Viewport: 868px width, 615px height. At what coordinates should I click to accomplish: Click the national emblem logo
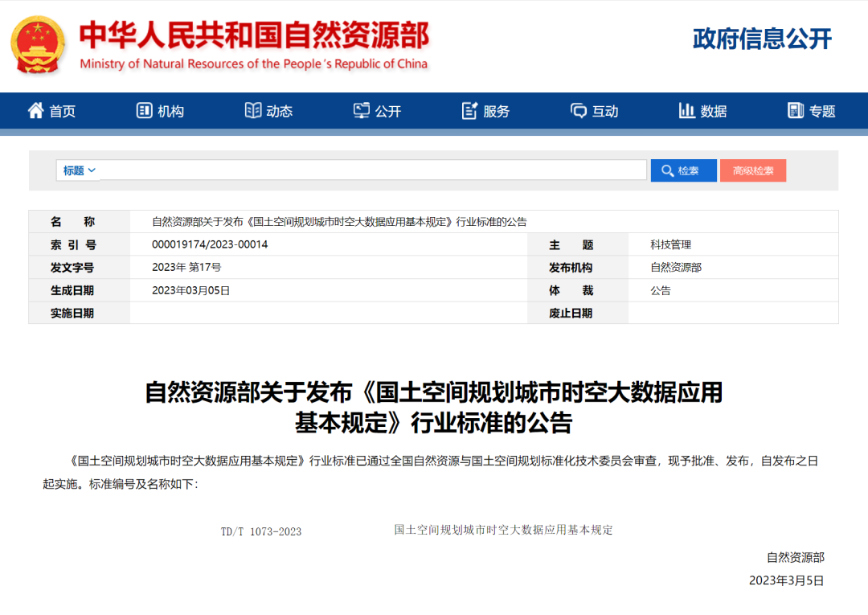click(39, 44)
